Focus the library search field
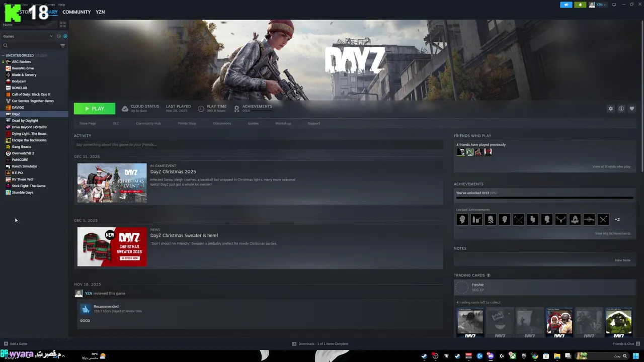Image resolution: width=644 pixels, height=362 pixels. (30, 46)
